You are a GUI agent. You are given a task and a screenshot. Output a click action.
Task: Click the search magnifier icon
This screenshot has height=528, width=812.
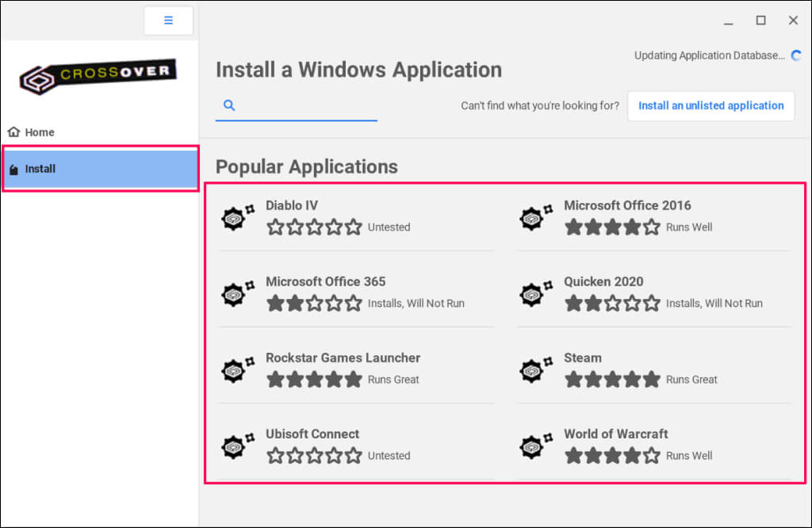[229, 105]
